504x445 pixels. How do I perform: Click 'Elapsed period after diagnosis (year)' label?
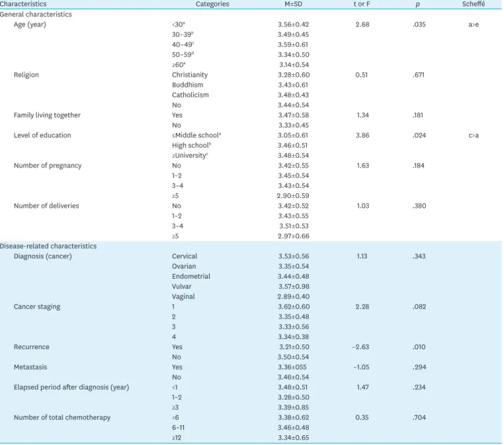72,387
